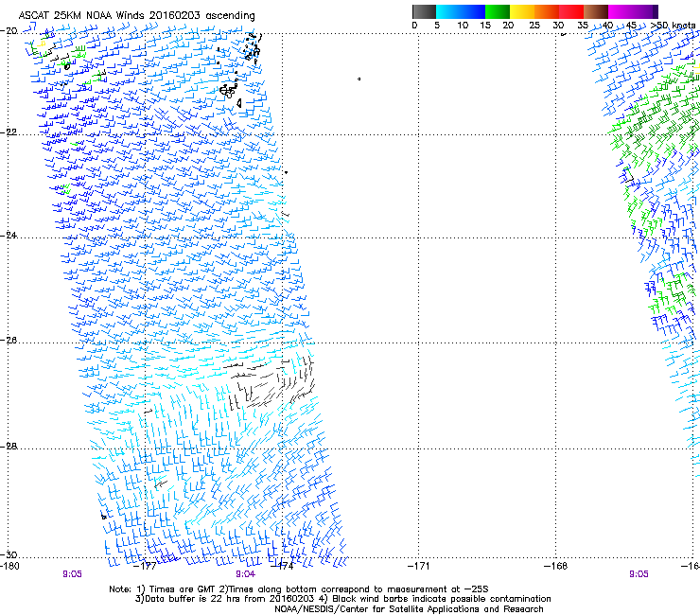Click the -174 longitude label

click(x=284, y=567)
